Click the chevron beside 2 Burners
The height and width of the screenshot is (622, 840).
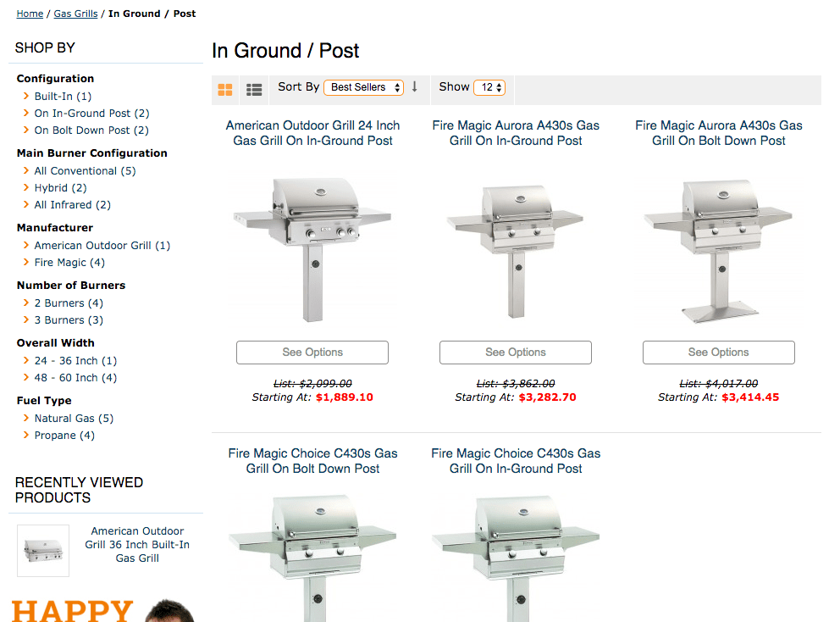[25, 303]
